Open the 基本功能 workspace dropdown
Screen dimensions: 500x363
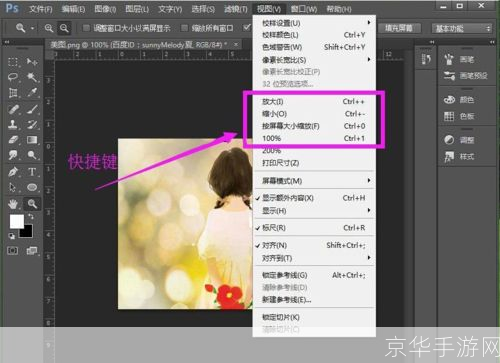click(x=462, y=29)
